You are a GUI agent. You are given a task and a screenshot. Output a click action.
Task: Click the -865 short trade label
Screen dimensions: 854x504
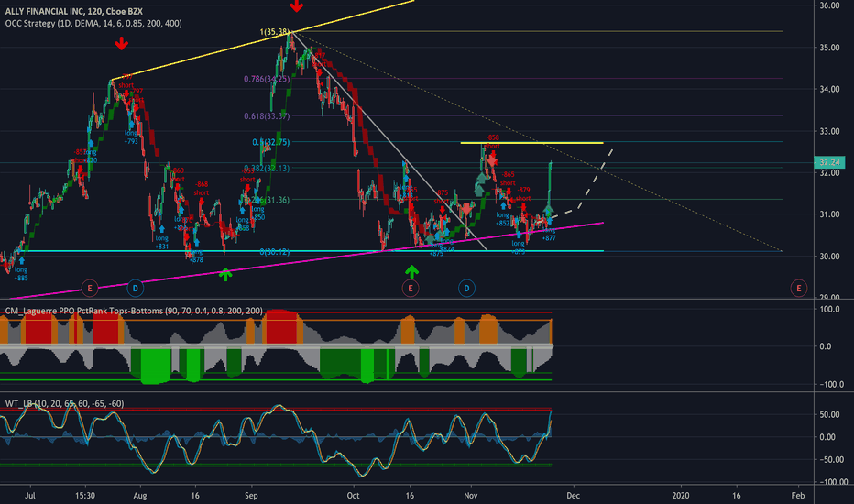[x=508, y=179]
